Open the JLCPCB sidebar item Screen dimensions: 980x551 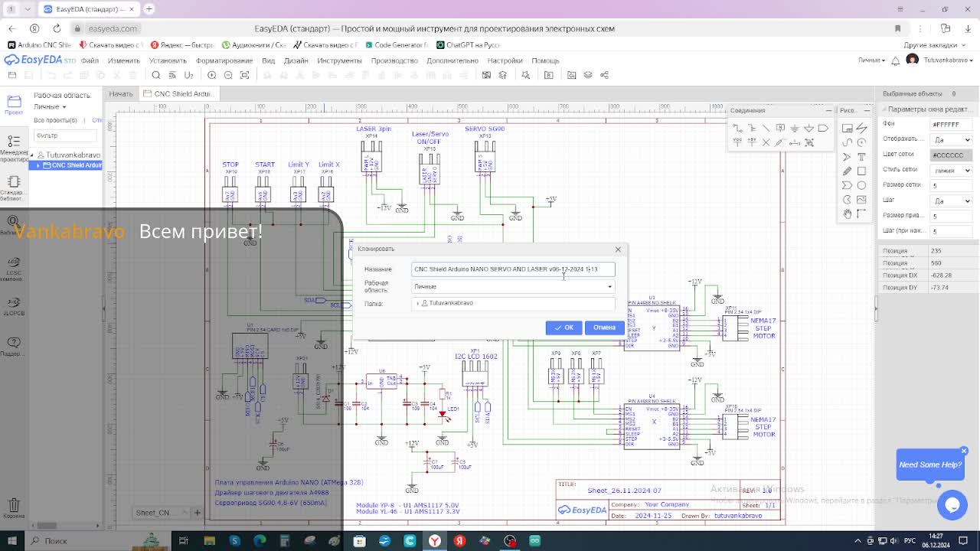point(14,306)
